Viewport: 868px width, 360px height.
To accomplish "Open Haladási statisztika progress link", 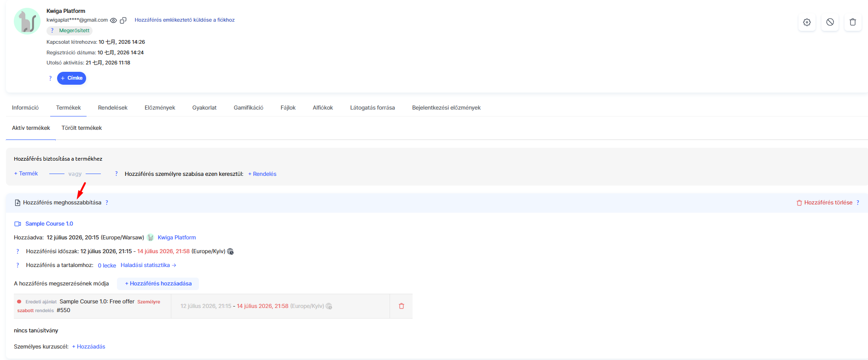I will (x=148, y=265).
